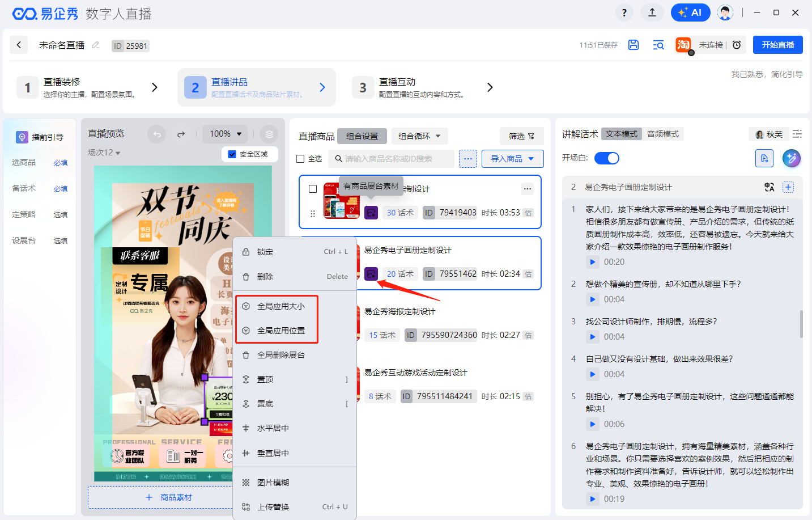Click the three-dot button beside product search
Viewport: 812px width, 520px height.
[468, 159]
